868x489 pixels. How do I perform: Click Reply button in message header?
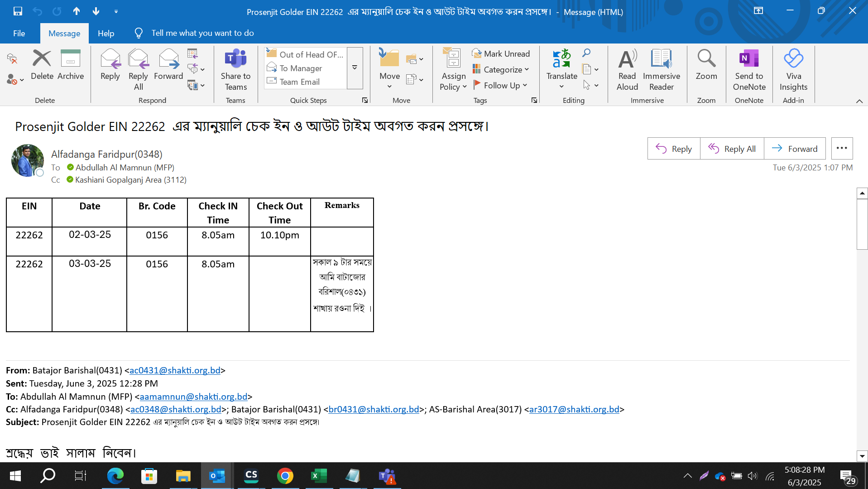click(x=674, y=149)
